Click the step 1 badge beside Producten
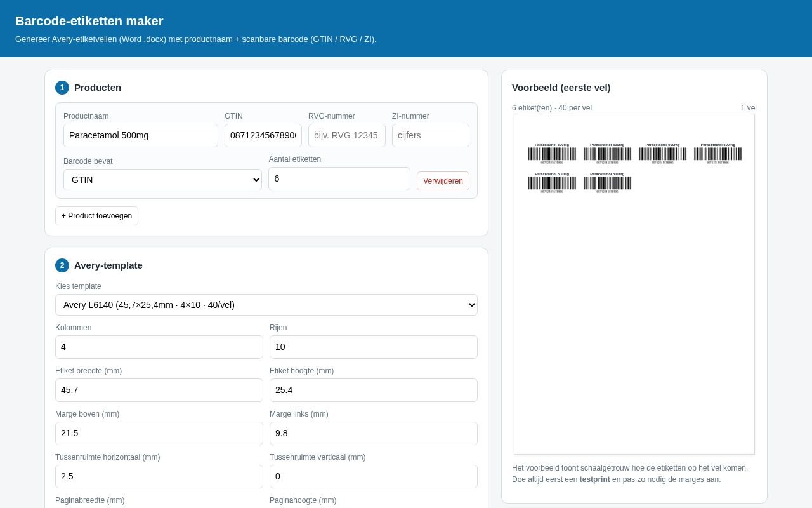 [62, 88]
